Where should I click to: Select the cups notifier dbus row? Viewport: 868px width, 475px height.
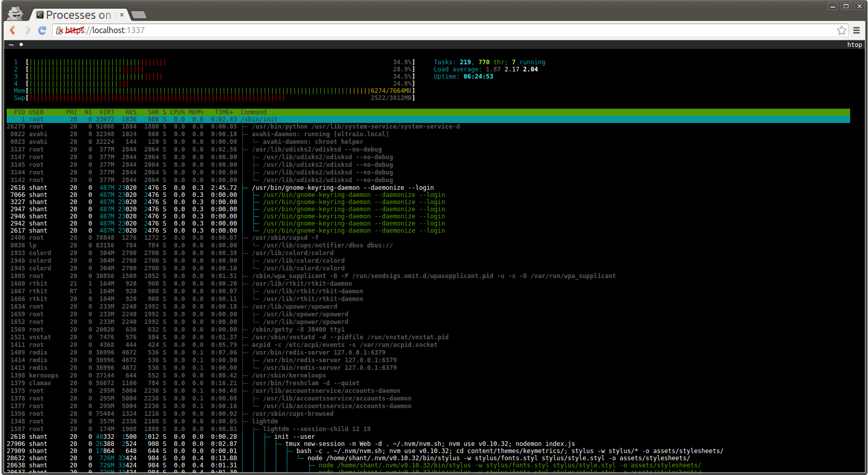428,245
